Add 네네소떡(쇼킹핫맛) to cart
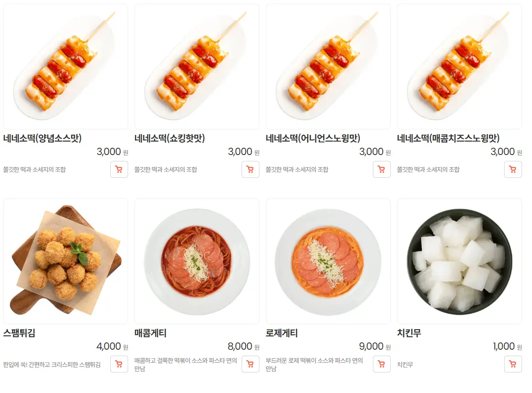 point(250,169)
